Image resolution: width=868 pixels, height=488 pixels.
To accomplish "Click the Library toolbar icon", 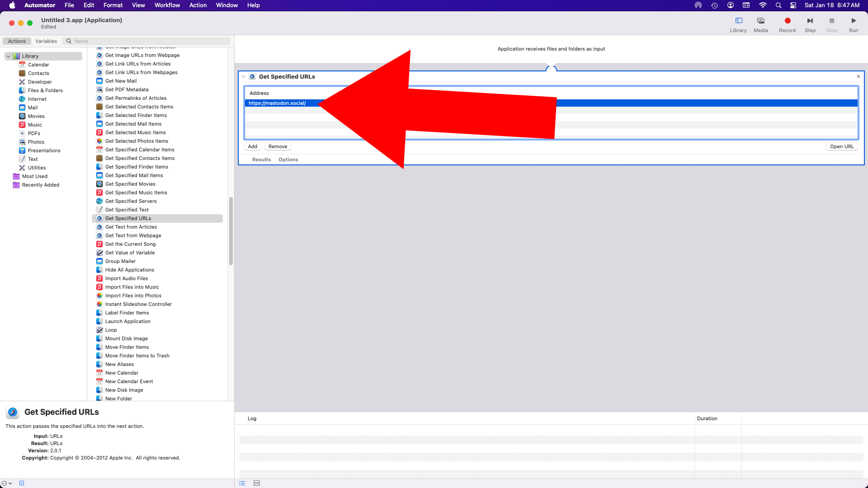I will (738, 21).
